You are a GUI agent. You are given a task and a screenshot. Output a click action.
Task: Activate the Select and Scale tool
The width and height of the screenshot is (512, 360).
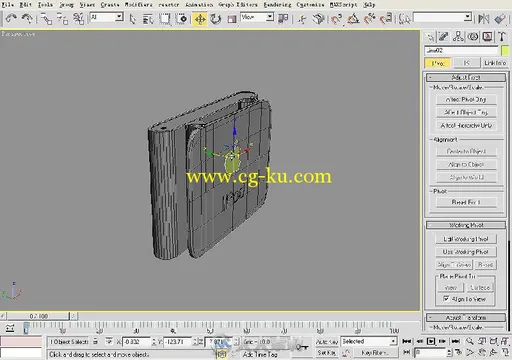232,19
